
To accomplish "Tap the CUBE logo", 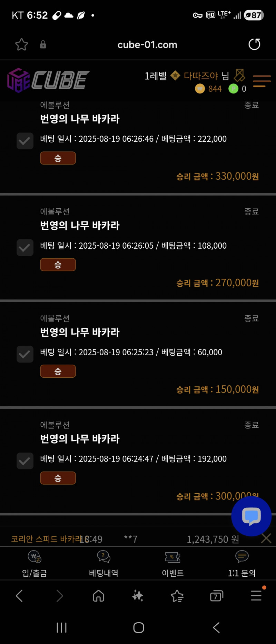I will click(48, 80).
